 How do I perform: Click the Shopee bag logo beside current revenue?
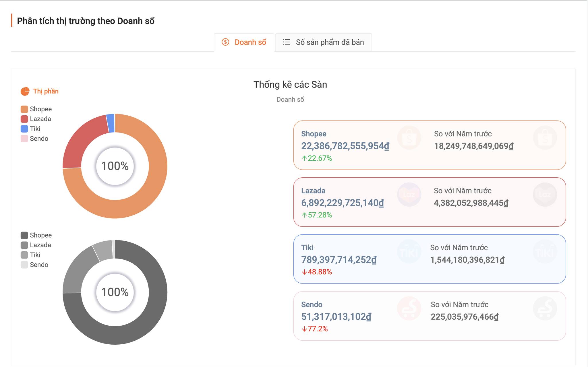[x=409, y=138]
